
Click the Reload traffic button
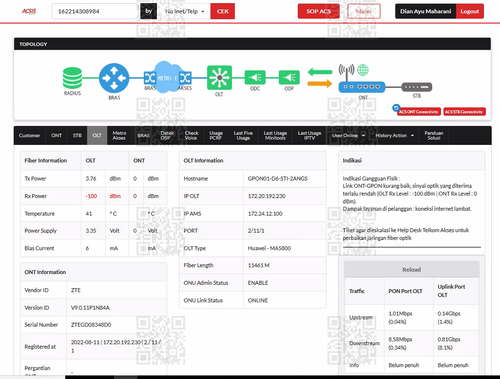tap(412, 270)
